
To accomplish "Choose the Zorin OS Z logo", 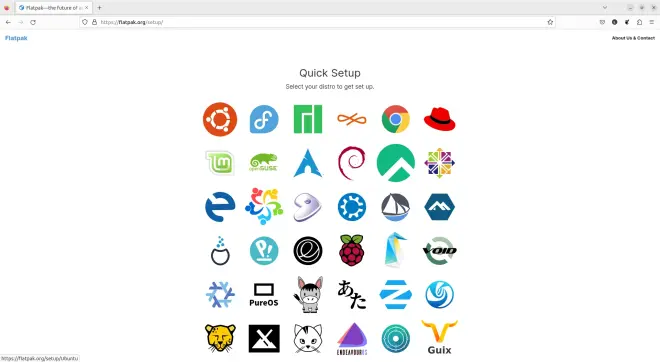I will click(396, 295).
